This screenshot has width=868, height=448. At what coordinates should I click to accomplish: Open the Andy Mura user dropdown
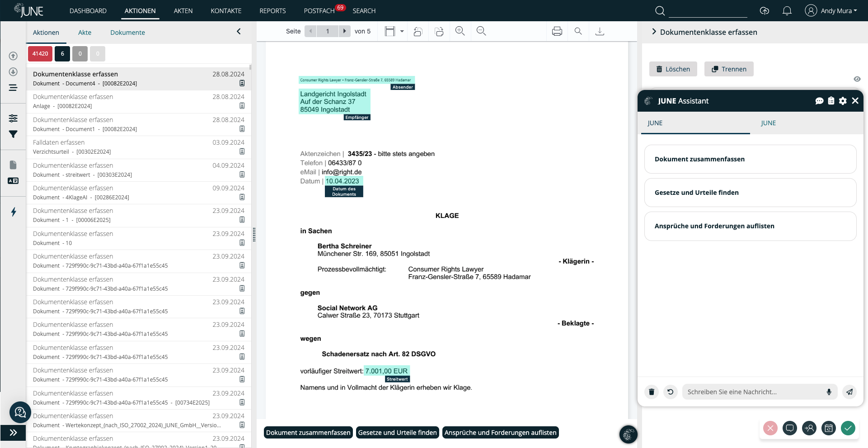click(831, 11)
